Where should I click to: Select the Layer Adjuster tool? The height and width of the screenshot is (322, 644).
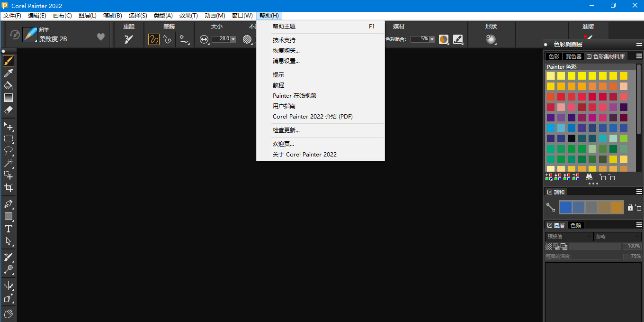9,127
